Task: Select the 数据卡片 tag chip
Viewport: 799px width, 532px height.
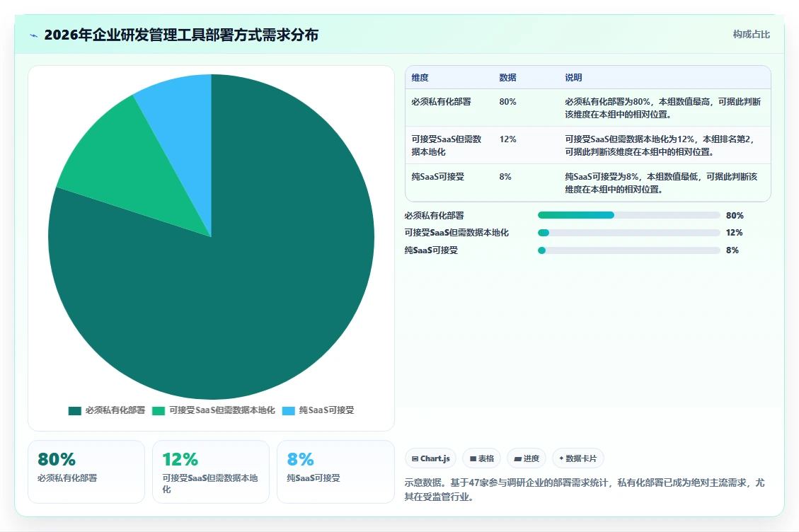Action: coord(578,458)
